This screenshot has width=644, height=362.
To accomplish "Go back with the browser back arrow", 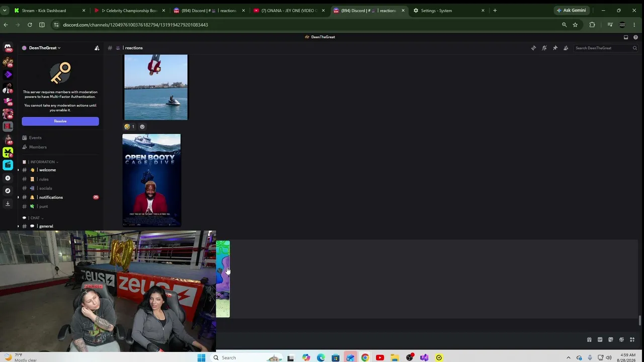I will (6, 25).
